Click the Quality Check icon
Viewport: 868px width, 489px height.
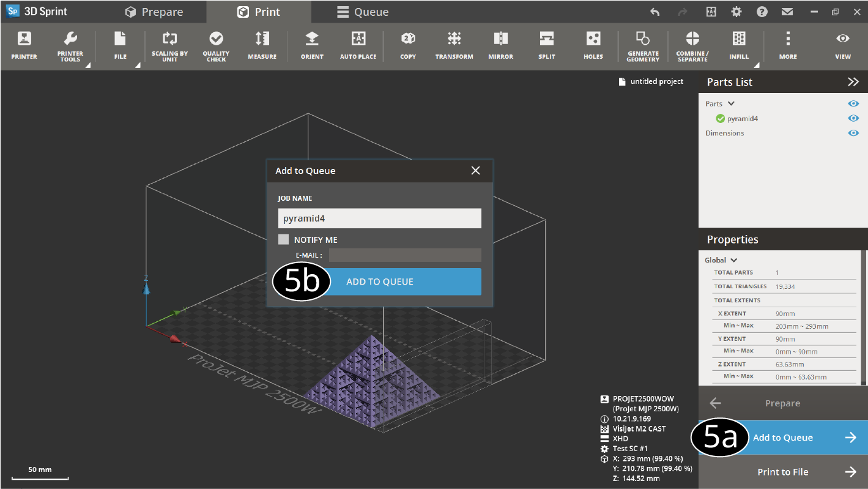tap(216, 45)
